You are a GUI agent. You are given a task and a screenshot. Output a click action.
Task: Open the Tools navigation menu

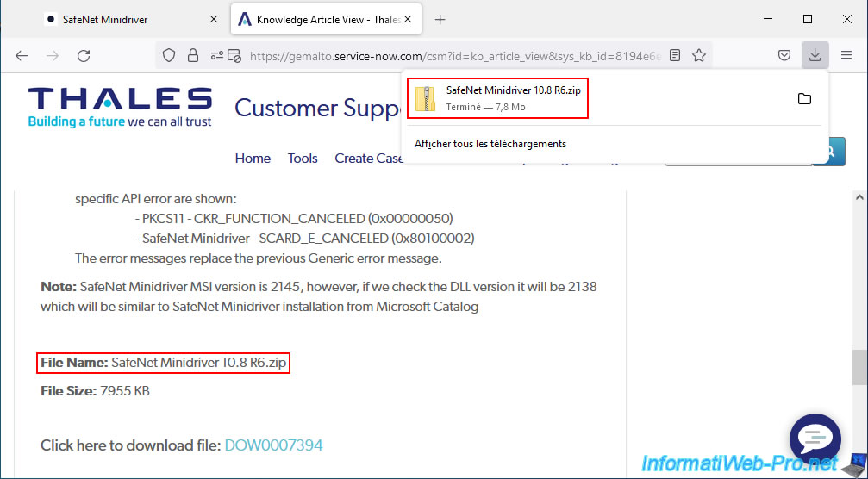(303, 159)
